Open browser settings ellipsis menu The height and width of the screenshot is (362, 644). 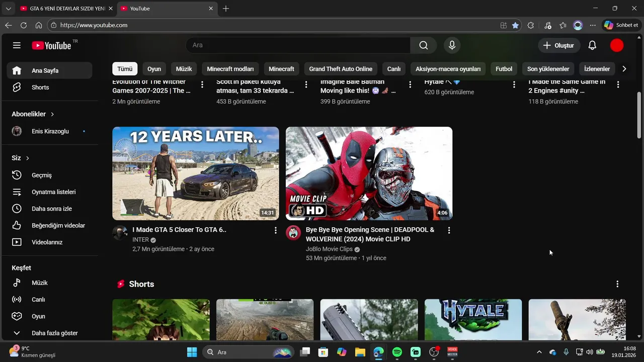593,25
